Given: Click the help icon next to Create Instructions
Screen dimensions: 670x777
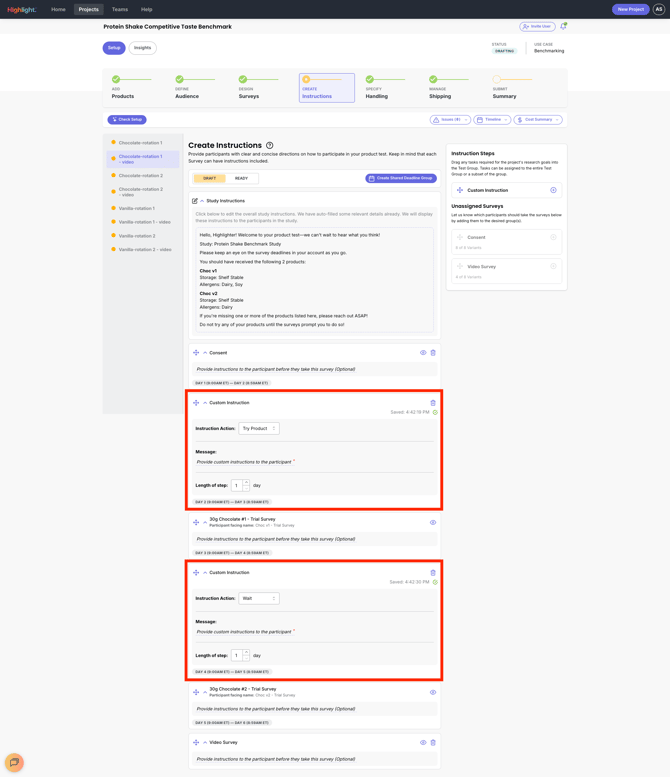Looking at the screenshot, I should pyautogui.click(x=270, y=145).
